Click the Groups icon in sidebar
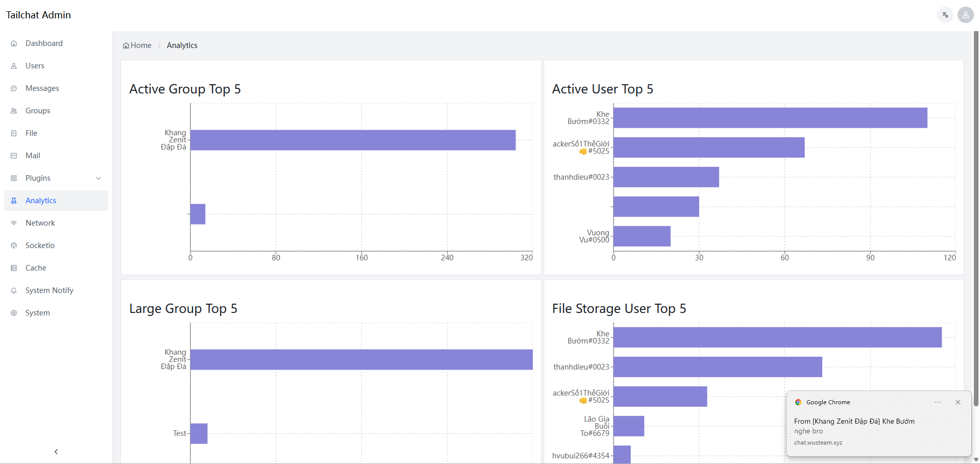 click(14, 111)
